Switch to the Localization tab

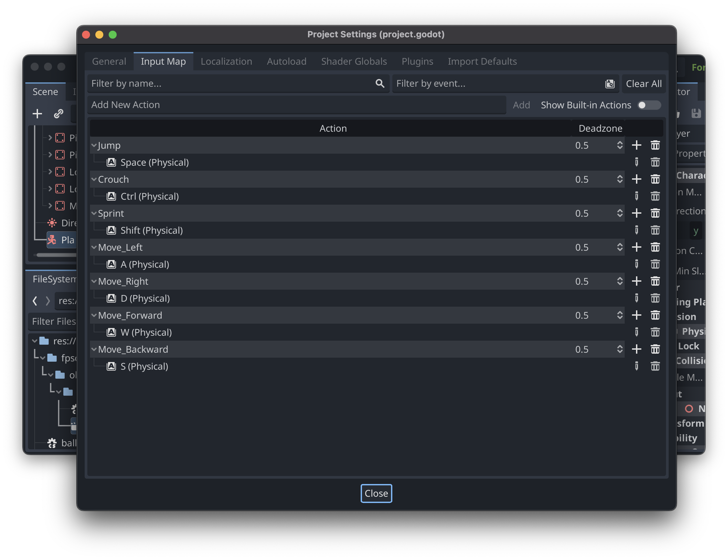click(226, 61)
